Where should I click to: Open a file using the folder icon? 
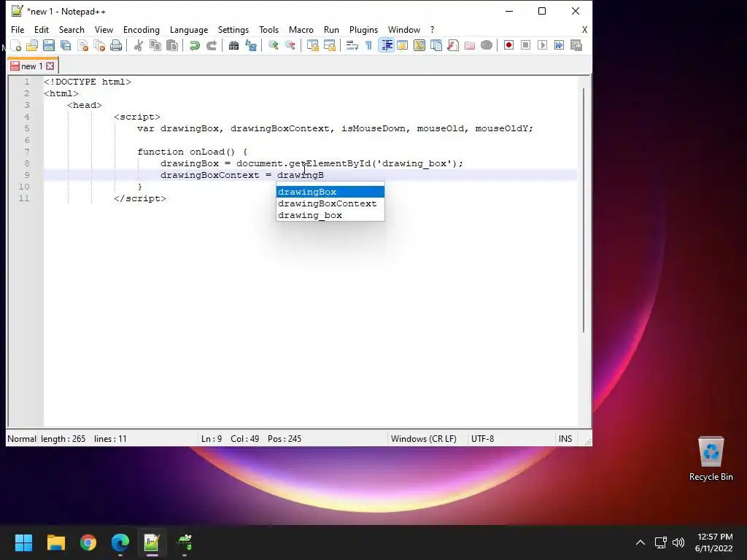tap(32, 45)
